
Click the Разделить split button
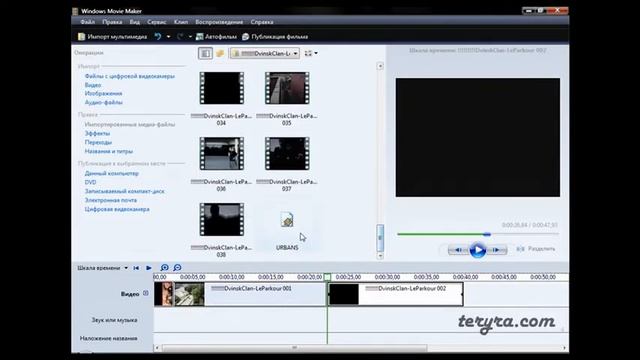(536, 249)
